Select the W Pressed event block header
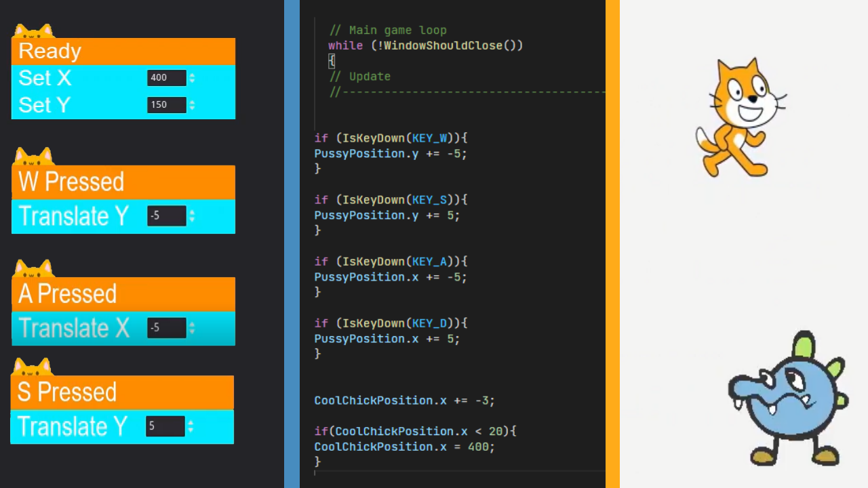The image size is (868, 488). coord(123,182)
